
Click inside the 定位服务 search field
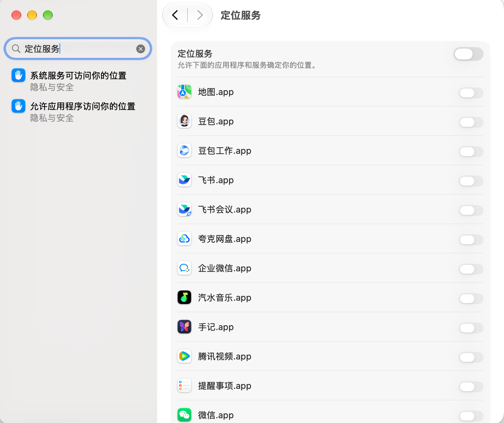coord(79,49)
